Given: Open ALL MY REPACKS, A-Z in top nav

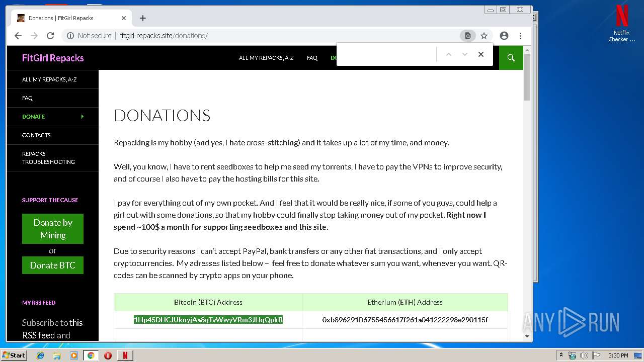Looking at the screenshot, I should point(266,58).
